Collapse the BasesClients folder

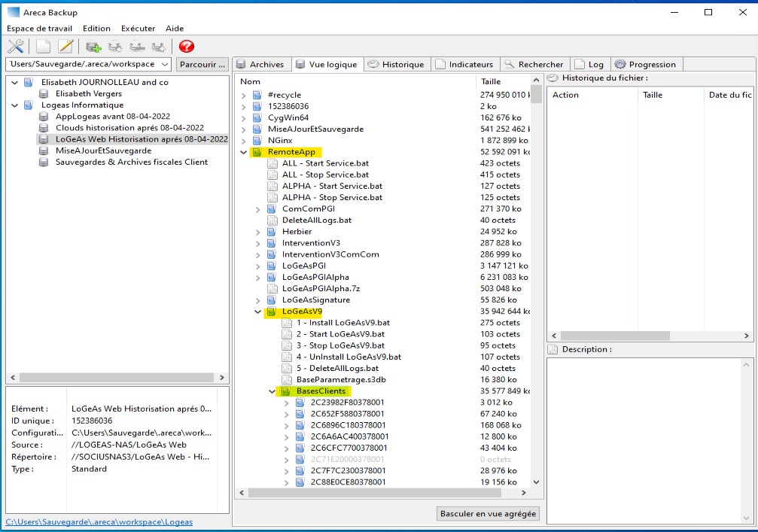click(272, 391)
